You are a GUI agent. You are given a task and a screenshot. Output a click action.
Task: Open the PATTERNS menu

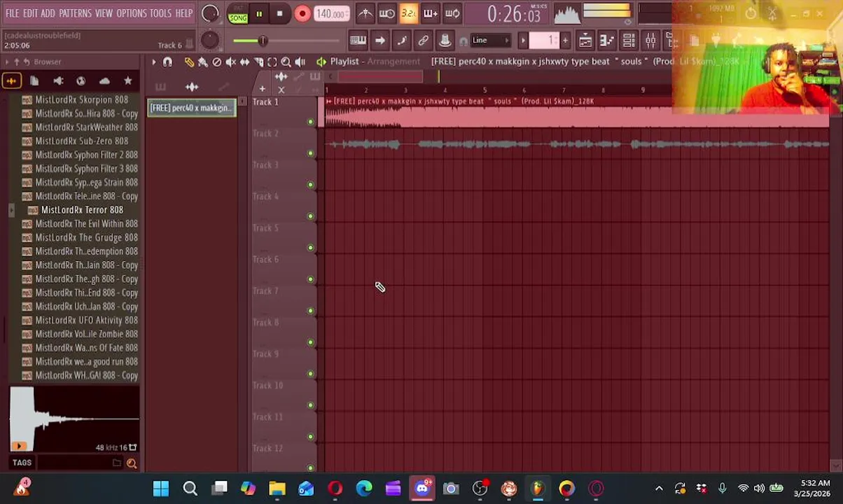pyautogui.click(x=75, y=13)
